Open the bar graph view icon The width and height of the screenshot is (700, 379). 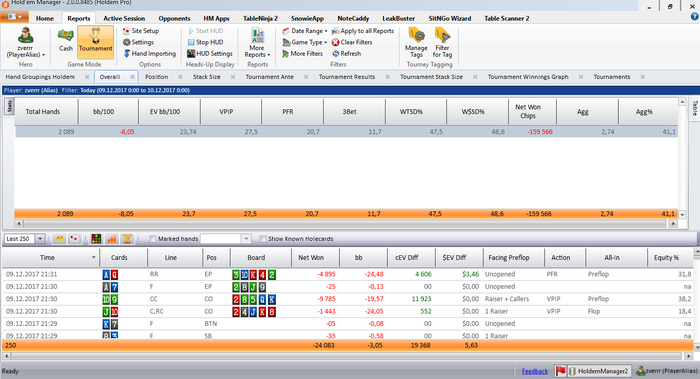(x=112, y=239)
